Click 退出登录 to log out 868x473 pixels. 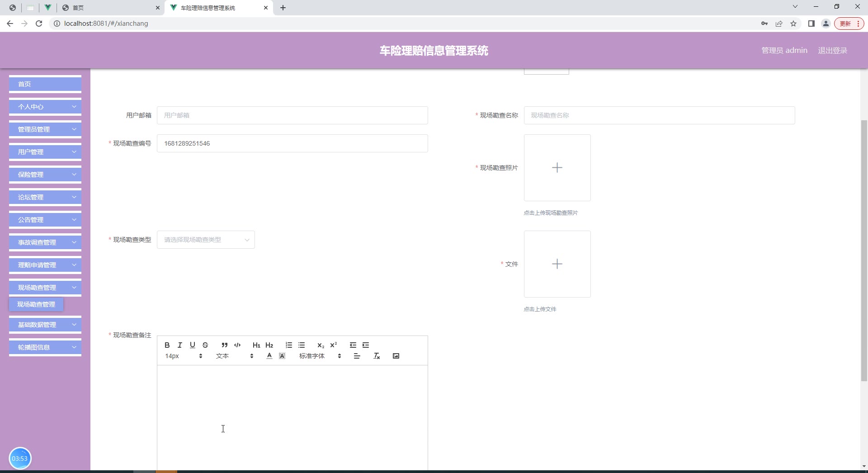click(x=832, y=50)
